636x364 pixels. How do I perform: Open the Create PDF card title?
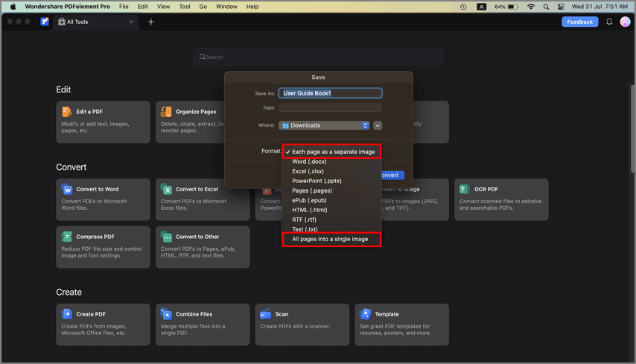pyautogui.click(x=91, y=314)
